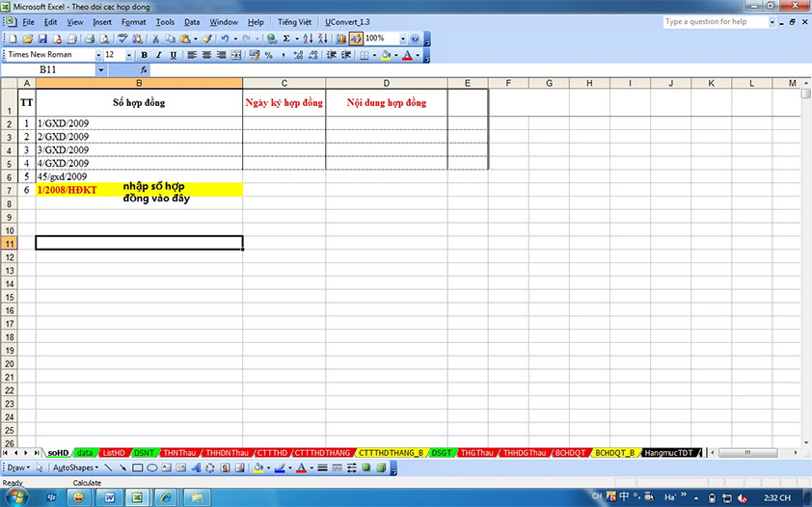Viewport: 812px width, 507px height.
Task: Switch to the BCHDQT_B sheet tab
Action: click(x=614, y=453)
